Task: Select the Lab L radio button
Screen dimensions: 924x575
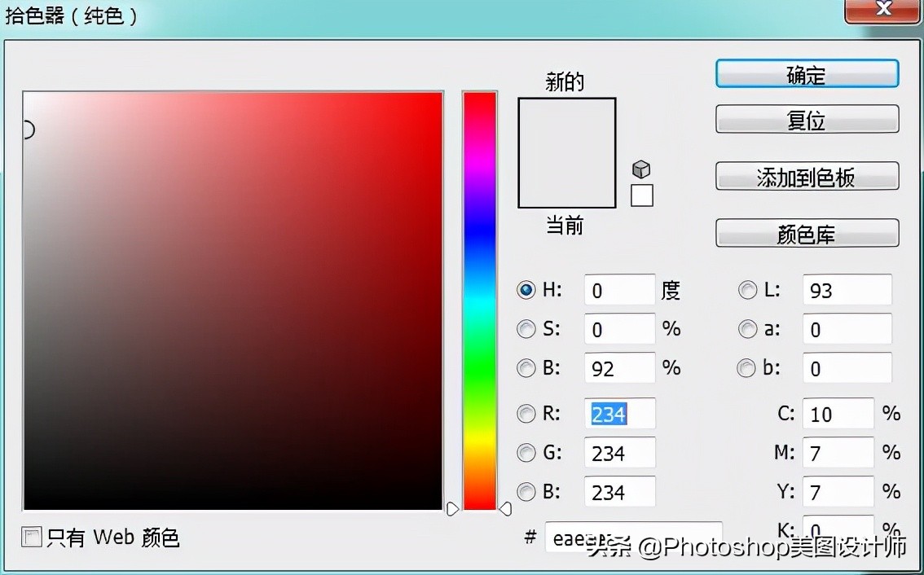Action: click(746, 290)
